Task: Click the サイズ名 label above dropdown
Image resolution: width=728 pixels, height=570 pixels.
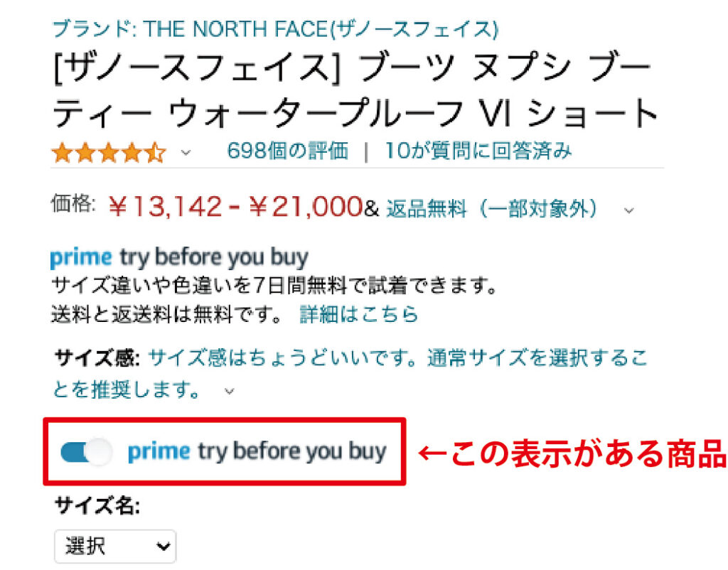Action: click(97, 505)
